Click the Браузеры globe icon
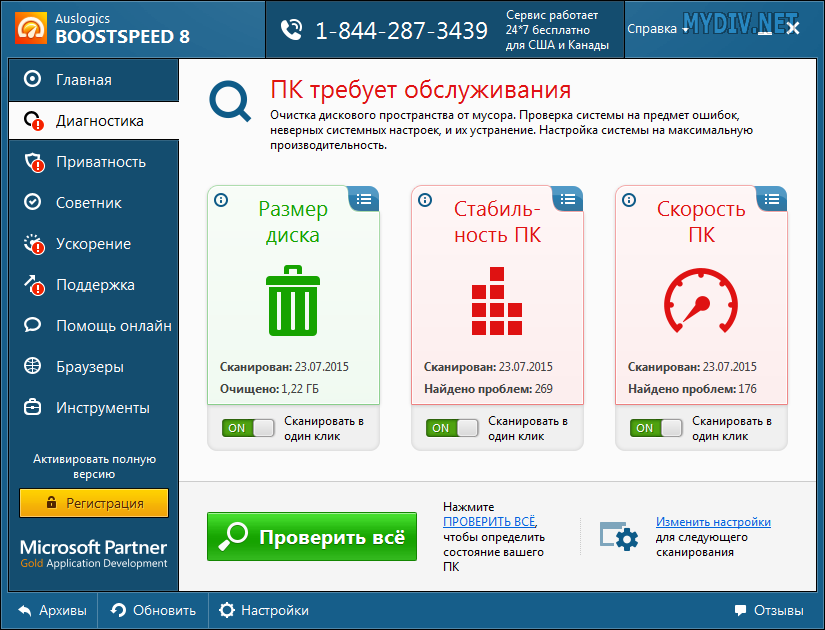 [32, 366]
